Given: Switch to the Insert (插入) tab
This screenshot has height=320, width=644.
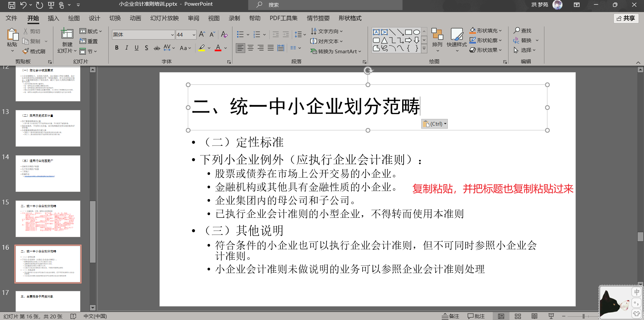Looking at the screenshot, I should pos(53,18).
